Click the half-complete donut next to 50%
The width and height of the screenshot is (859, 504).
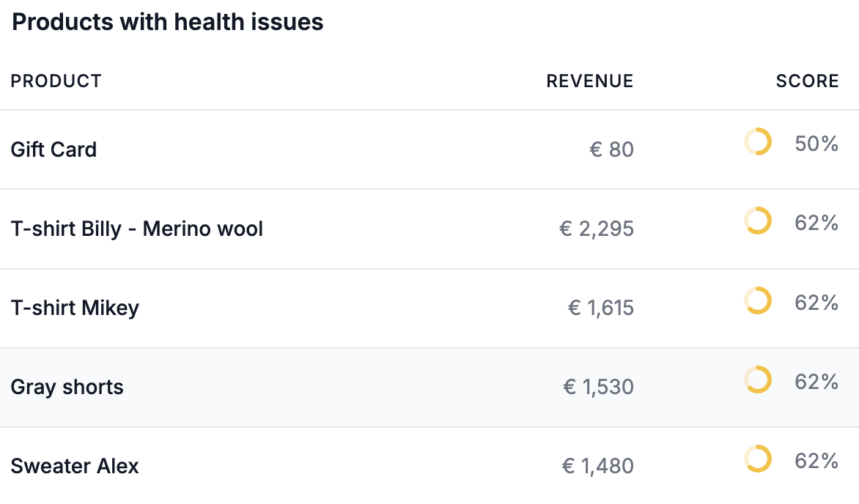coord(757,143)
